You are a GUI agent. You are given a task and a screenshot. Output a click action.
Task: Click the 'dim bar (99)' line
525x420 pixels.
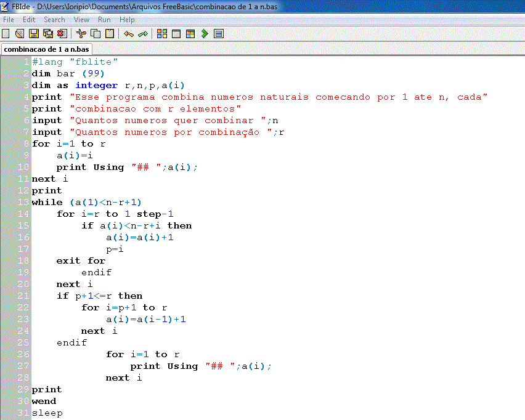68,74
